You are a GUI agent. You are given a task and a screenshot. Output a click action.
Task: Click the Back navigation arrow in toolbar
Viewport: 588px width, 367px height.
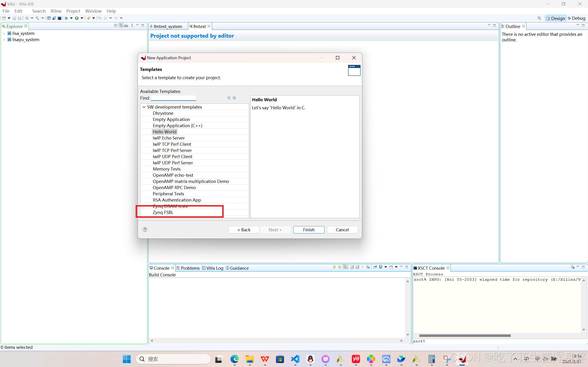105,18
